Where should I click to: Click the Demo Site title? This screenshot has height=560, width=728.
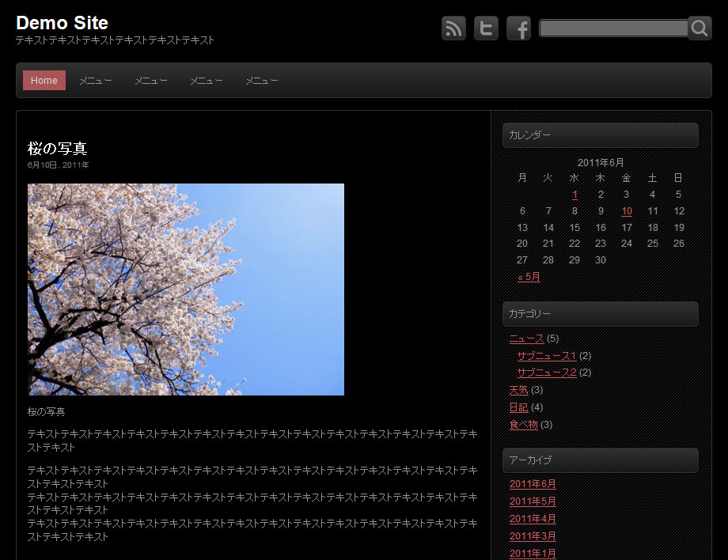63,23
